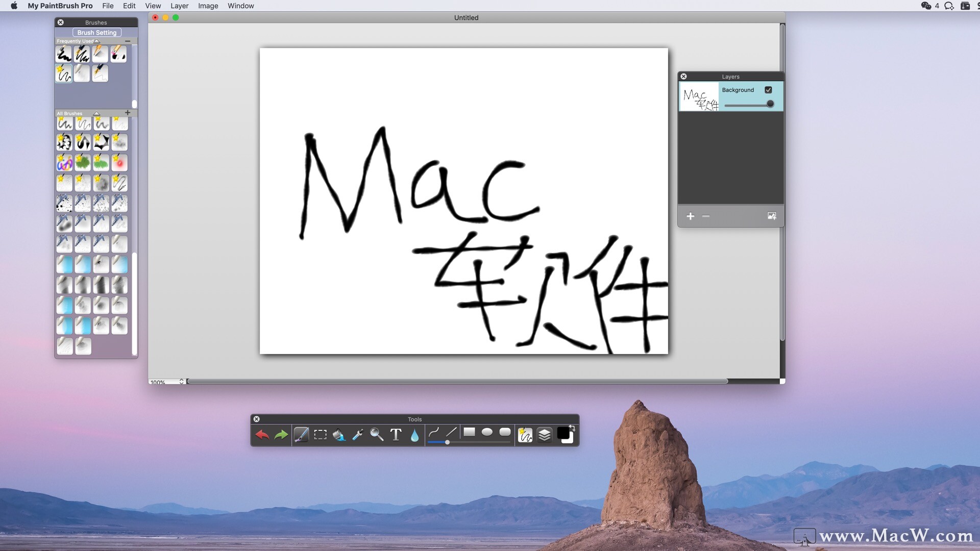Image resolution: width=980 pixels, height=551 pixels.
Task: Select the pink eraser brush
Action: (118, 54)
